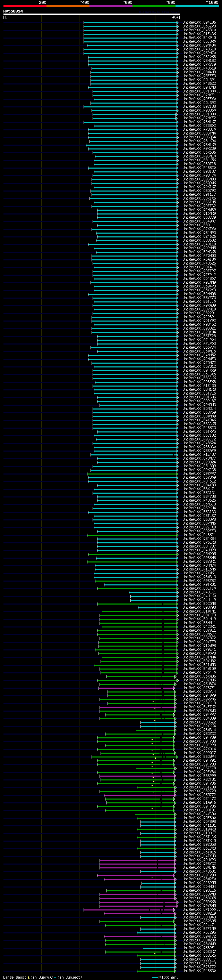
Task: Select label UniRef100_A9X2G9
Action: click(x=199, y=148)
